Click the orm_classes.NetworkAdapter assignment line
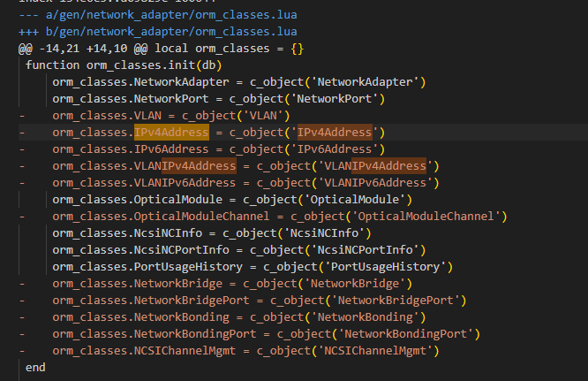This screenshot has width=588, height=381. click(238, 82)
